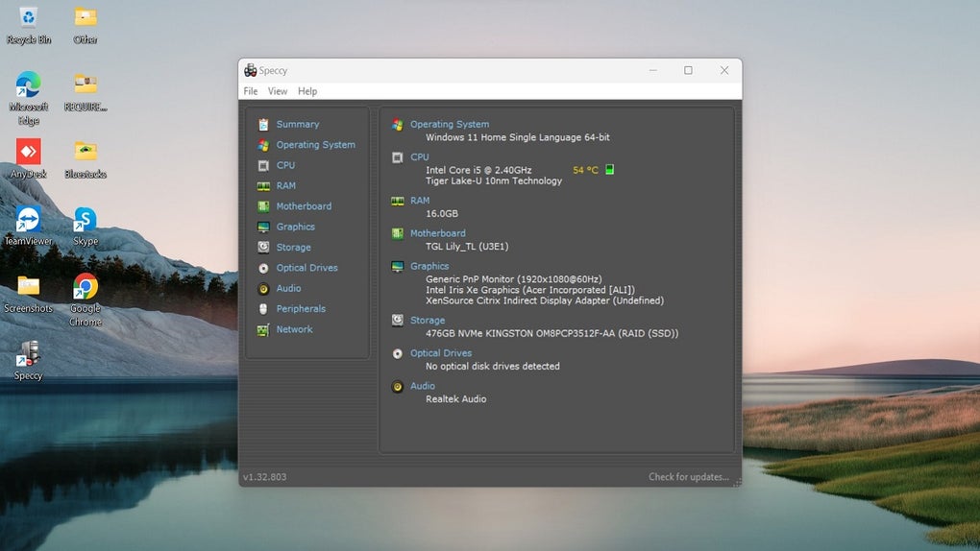Select Peripherals in the sidebar
The image size is (980, 551).
pos(301,308)
